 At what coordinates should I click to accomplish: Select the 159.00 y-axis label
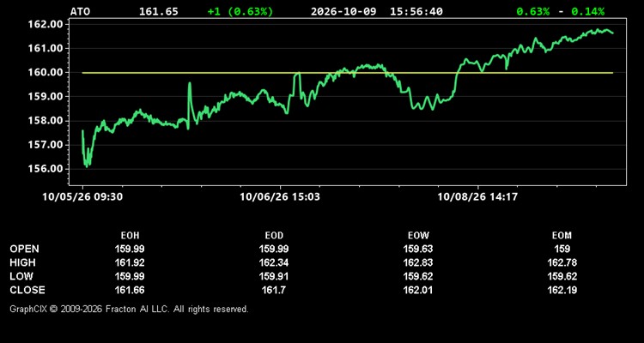click(x=46, y=97)
